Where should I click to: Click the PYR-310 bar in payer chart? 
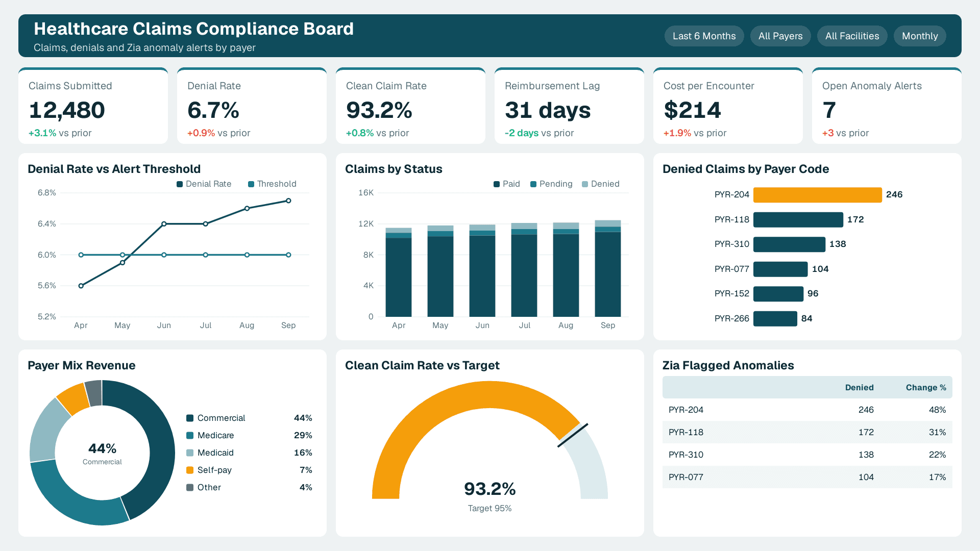point(789,244)
